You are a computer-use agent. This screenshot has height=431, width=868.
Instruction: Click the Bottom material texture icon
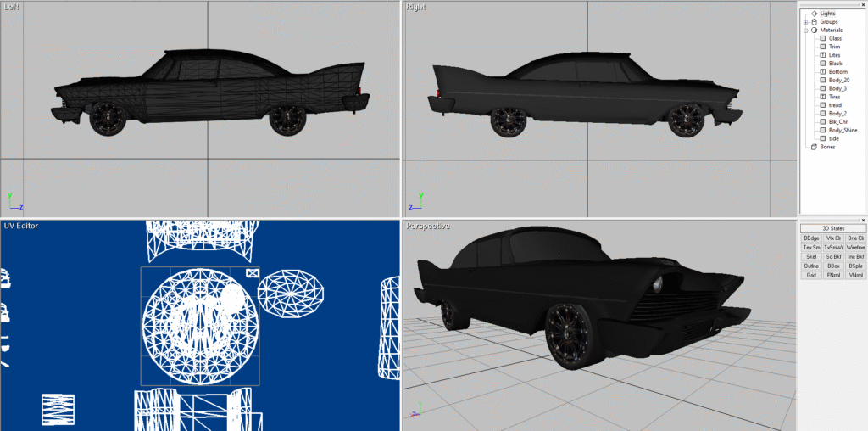822,72
